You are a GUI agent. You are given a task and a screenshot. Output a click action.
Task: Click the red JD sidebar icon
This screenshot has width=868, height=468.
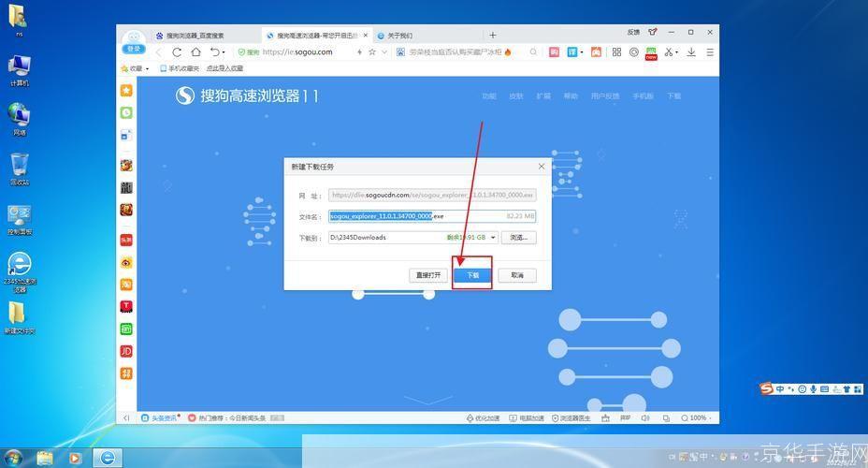(126, 351)
